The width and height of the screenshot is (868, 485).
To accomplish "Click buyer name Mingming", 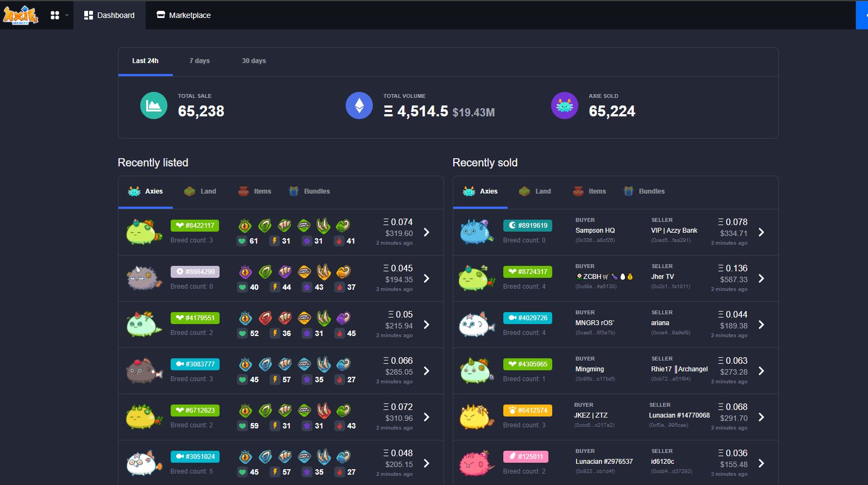I will pos(590,369).
